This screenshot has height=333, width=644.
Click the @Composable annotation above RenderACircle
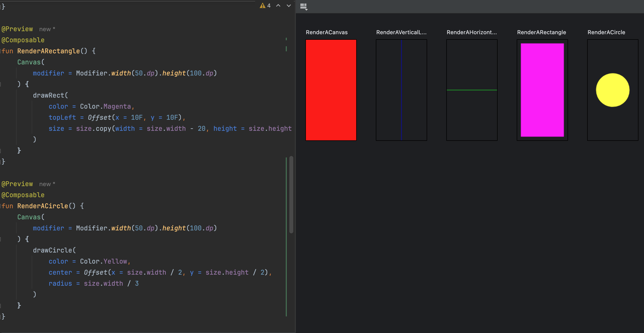(23, 195)
